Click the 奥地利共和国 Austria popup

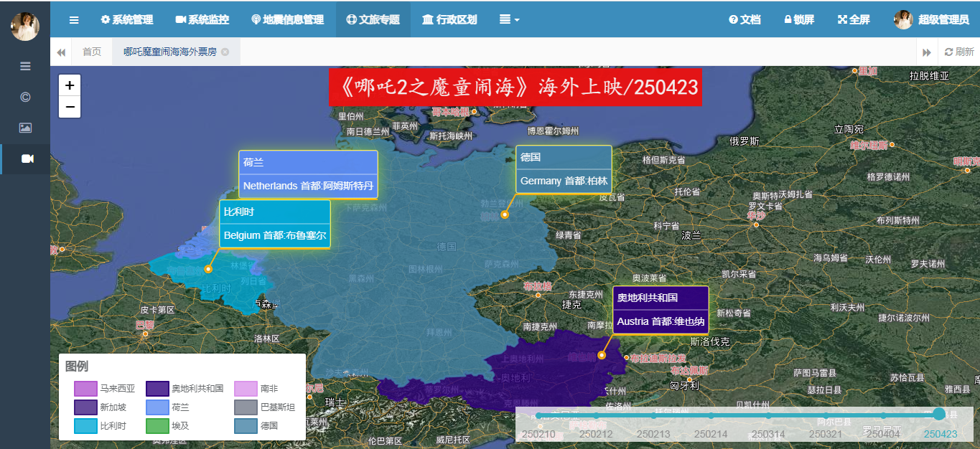(x=661, y=310)
